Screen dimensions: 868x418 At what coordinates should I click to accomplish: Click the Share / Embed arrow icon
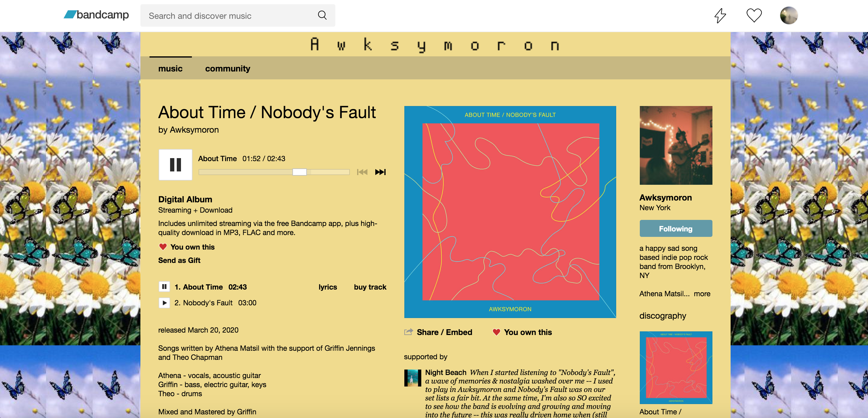(408, 332)
